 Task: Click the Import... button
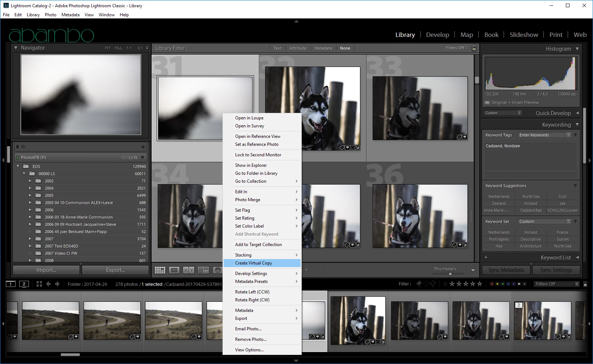pos(46,270)
